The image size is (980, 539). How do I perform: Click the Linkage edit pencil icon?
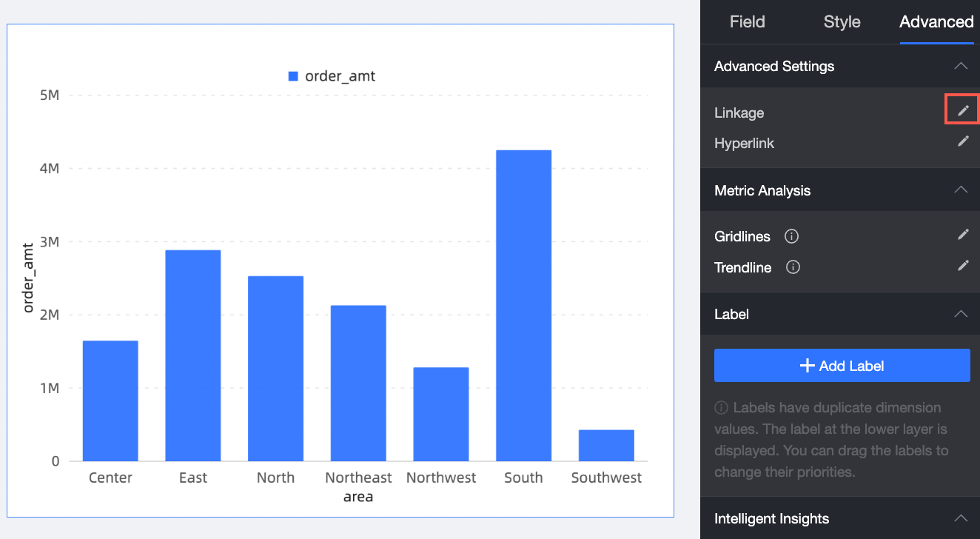coord(962,111)
